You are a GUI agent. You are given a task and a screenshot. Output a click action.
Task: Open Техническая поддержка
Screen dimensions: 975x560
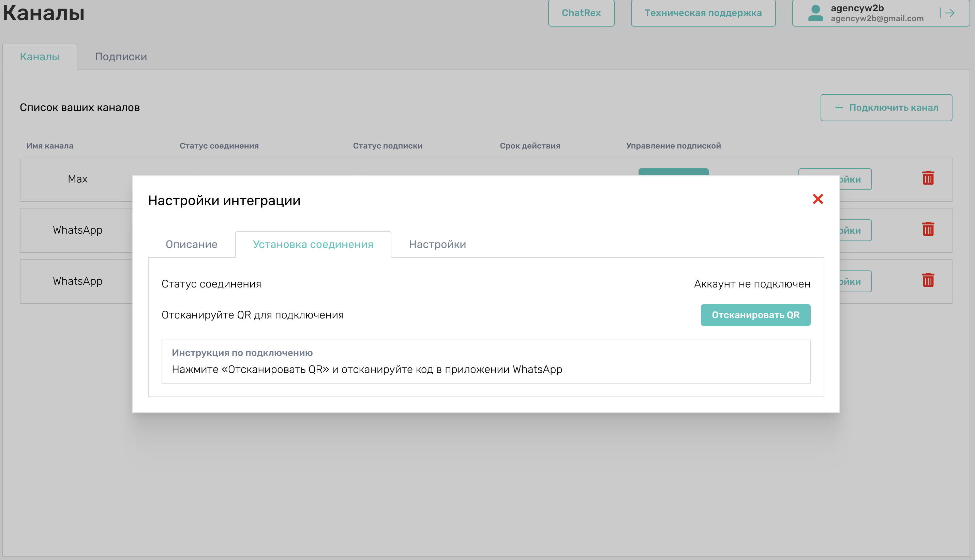pos(703,13)
